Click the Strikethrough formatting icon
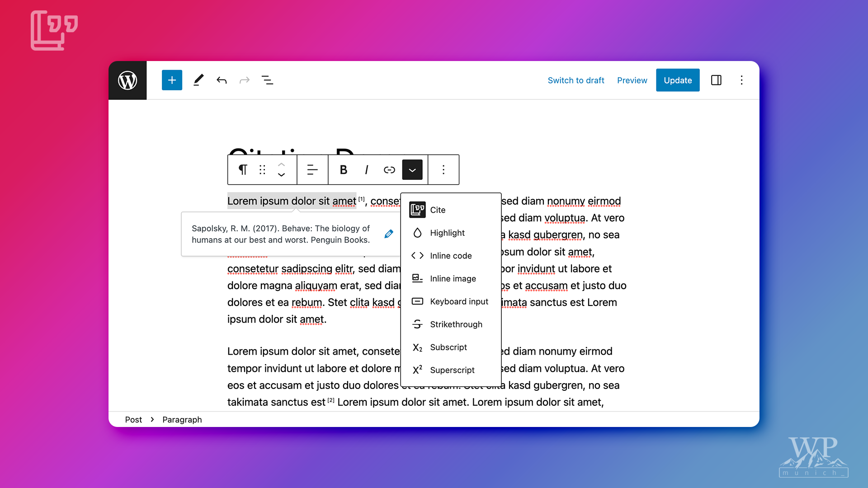868x488 pixels. point(417,324)
